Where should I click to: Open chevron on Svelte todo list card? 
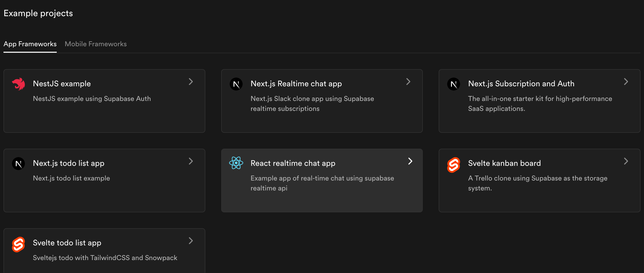pos(191,241)
